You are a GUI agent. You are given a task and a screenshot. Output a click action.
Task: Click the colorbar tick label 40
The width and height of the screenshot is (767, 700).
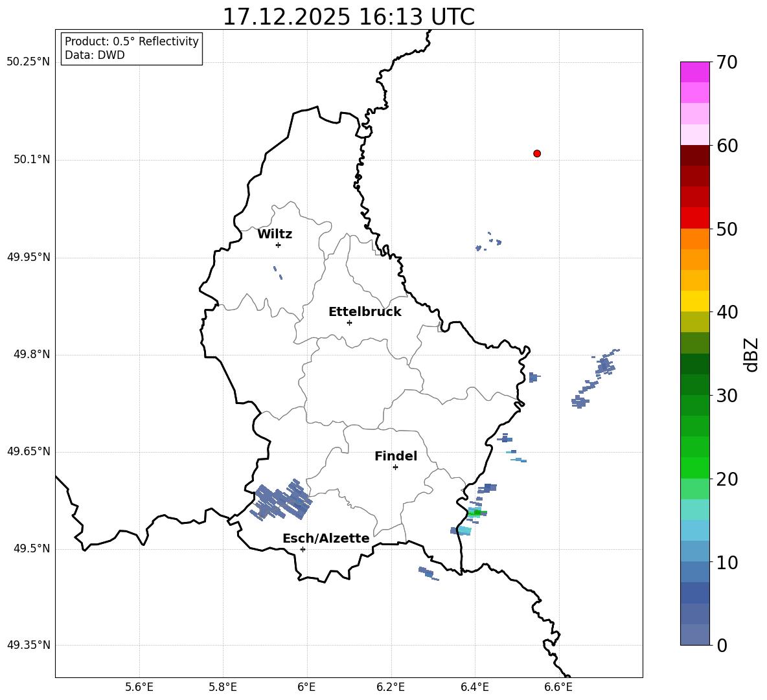point(727,312)
